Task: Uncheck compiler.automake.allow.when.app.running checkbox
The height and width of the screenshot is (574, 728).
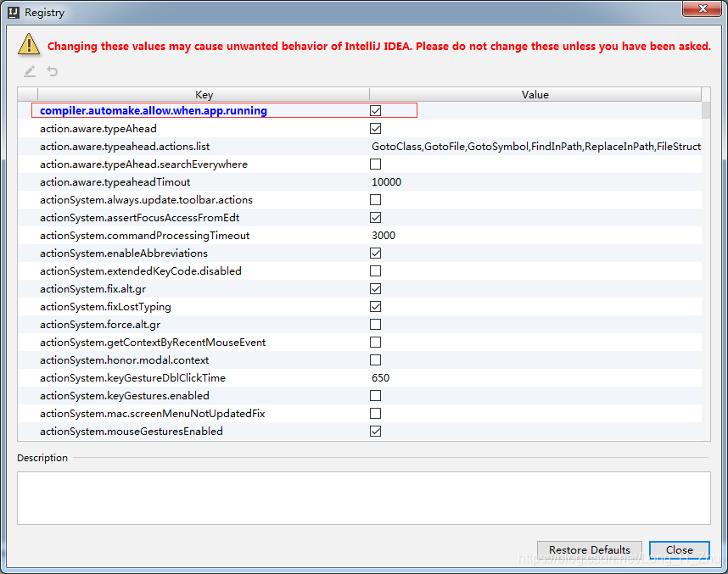Action: 375,110
